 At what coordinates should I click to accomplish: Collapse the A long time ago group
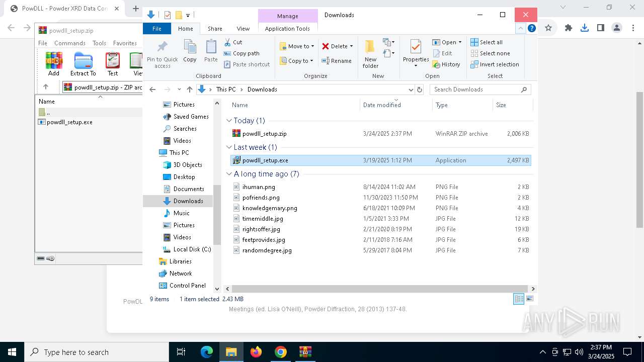[229, 174]
